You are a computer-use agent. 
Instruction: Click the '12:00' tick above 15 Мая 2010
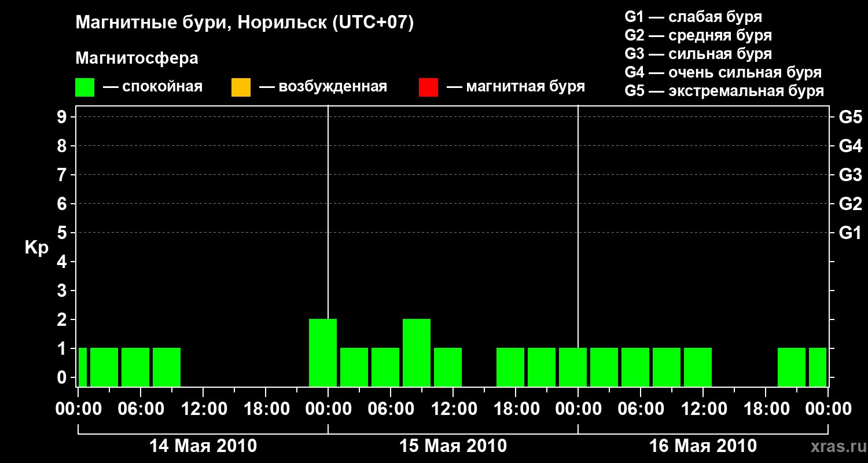point(453,409)
